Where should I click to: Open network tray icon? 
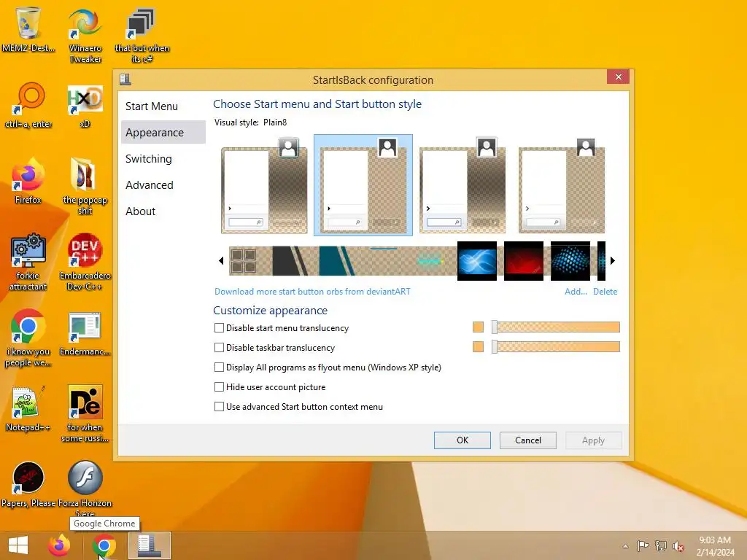tap(661, 545)
